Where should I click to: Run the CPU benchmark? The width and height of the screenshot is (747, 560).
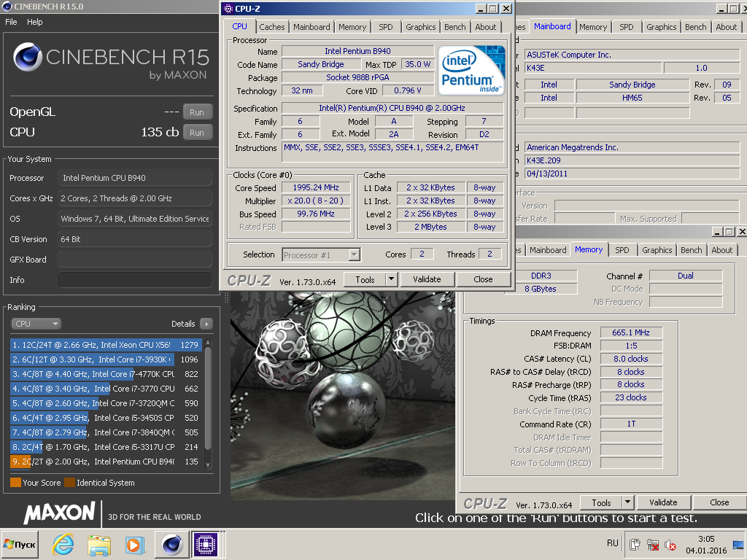point(197,133)
